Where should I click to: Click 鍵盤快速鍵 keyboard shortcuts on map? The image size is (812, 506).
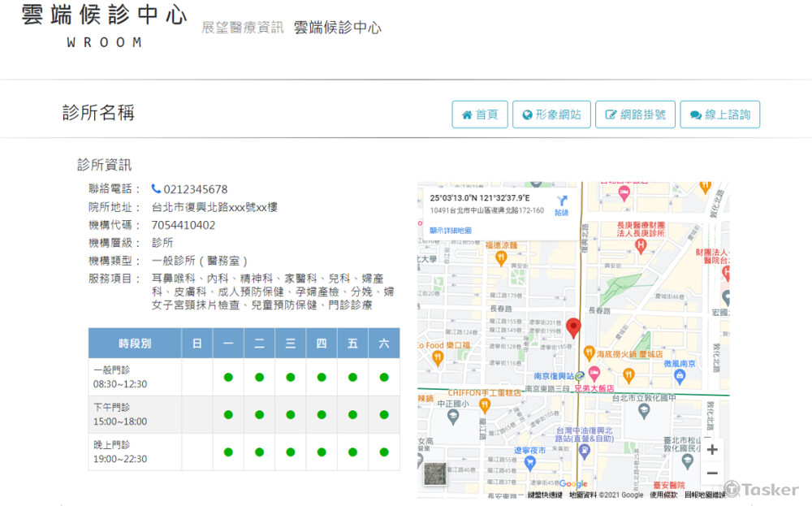pyautogui.click(x=545, y=495)
